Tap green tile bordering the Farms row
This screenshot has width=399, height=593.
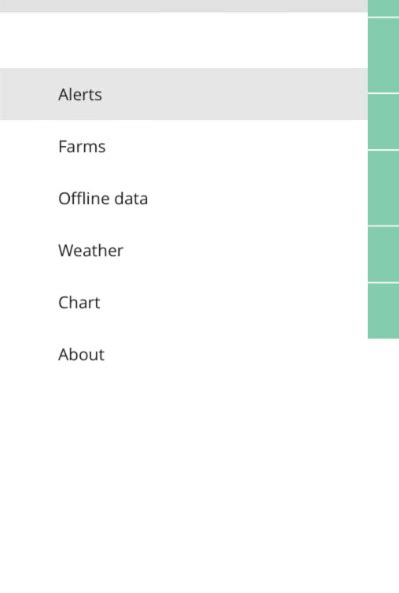coord(383,121)
